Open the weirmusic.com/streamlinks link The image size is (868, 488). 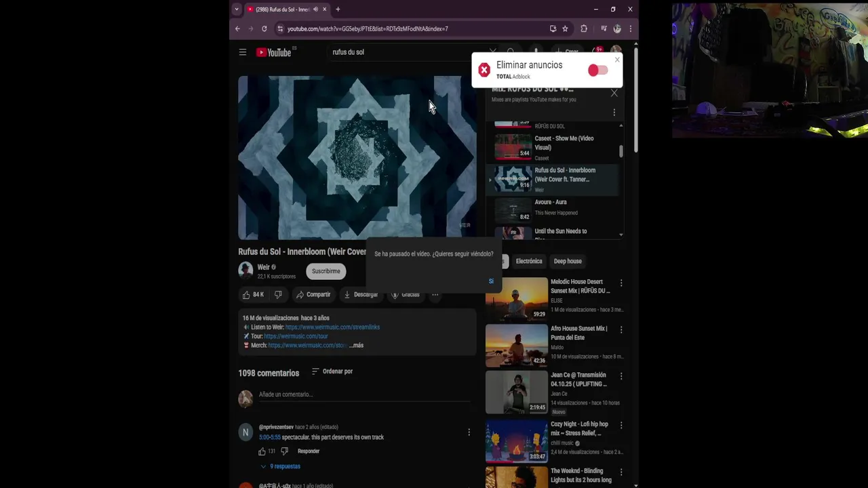332,327
